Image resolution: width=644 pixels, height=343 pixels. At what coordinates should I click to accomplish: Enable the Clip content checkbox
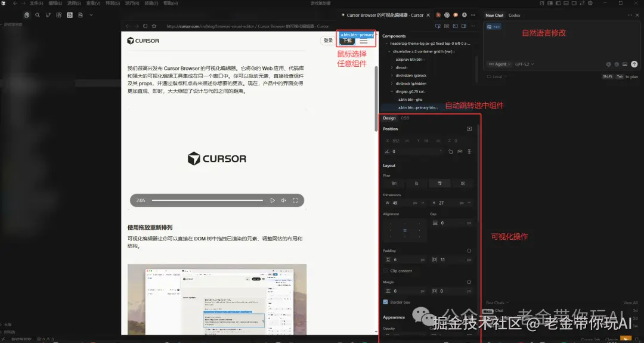point(385,271)
